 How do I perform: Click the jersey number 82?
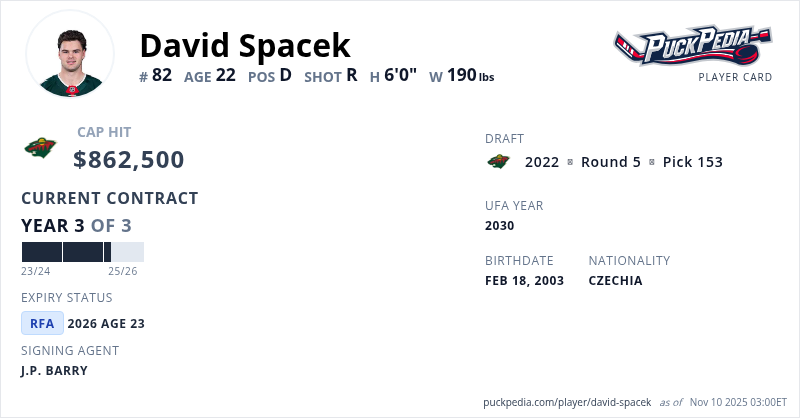[x=163, y=75]
